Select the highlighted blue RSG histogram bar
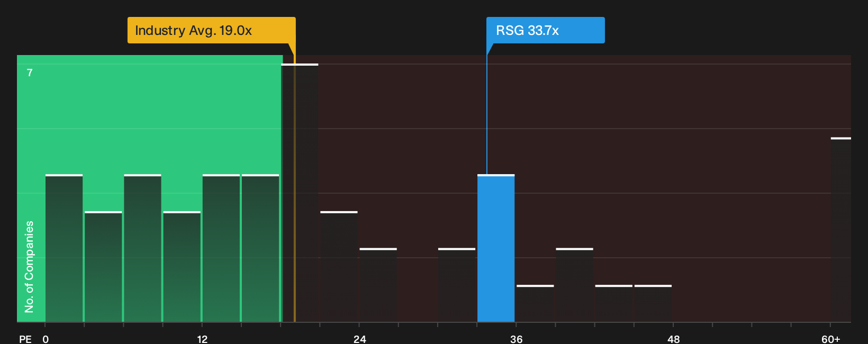868x344 pixels. click(x=496, y=248)
